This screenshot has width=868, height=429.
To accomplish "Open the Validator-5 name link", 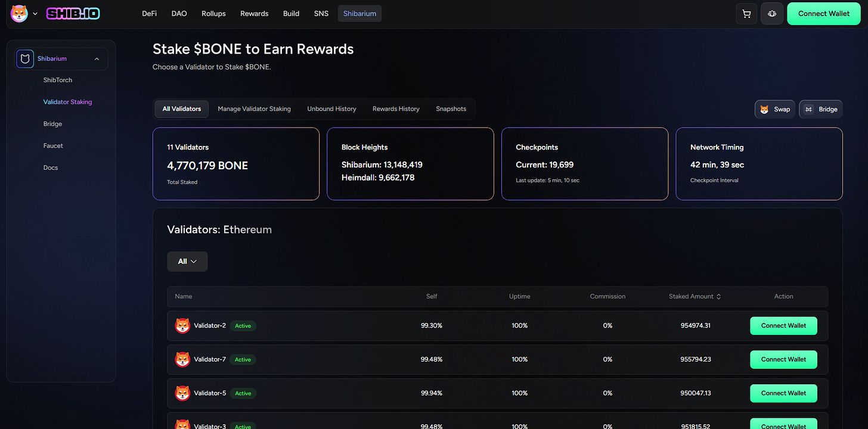I will [x=210, y=393].
